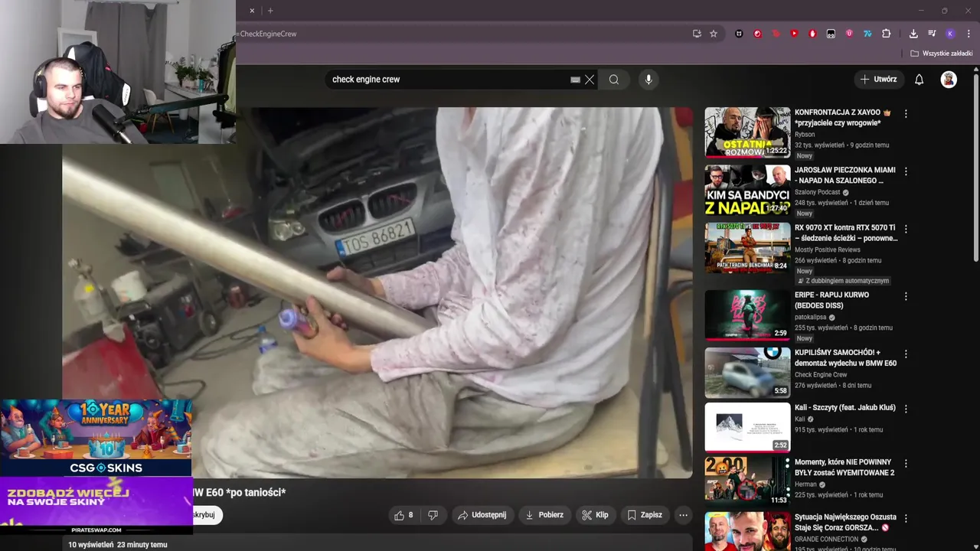Click the Utwórz create button

click(878, 80)
